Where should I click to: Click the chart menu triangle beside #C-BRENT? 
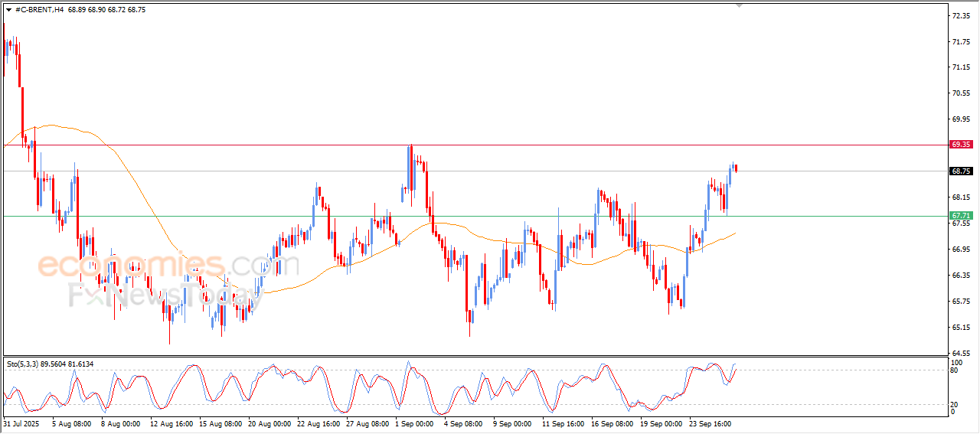8,10
